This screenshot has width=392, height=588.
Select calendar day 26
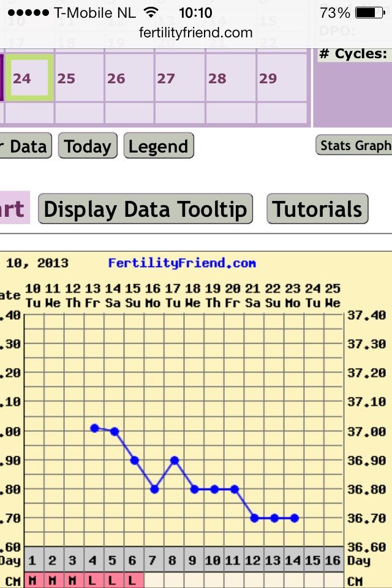coord(129,78)
